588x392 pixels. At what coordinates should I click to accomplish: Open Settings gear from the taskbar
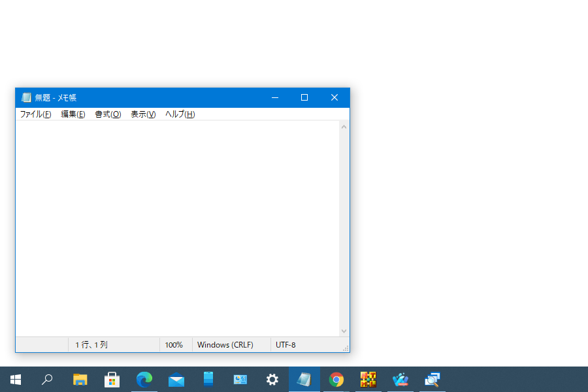272,380
